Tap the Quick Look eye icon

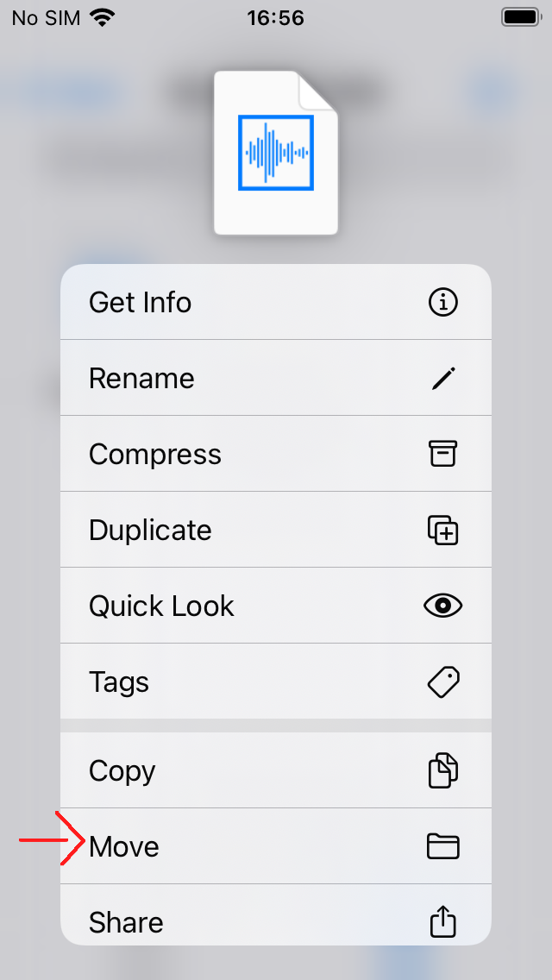[x=443, y=606]
